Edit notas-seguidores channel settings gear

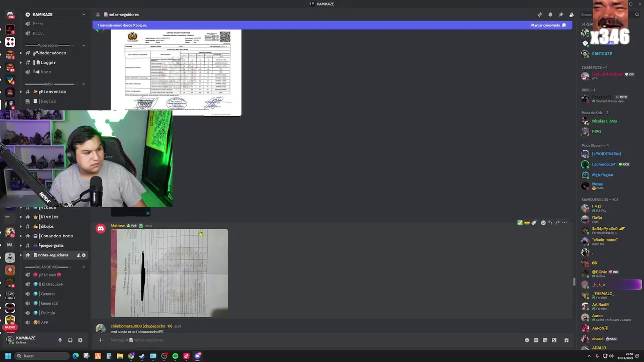[x=84, y=255]
